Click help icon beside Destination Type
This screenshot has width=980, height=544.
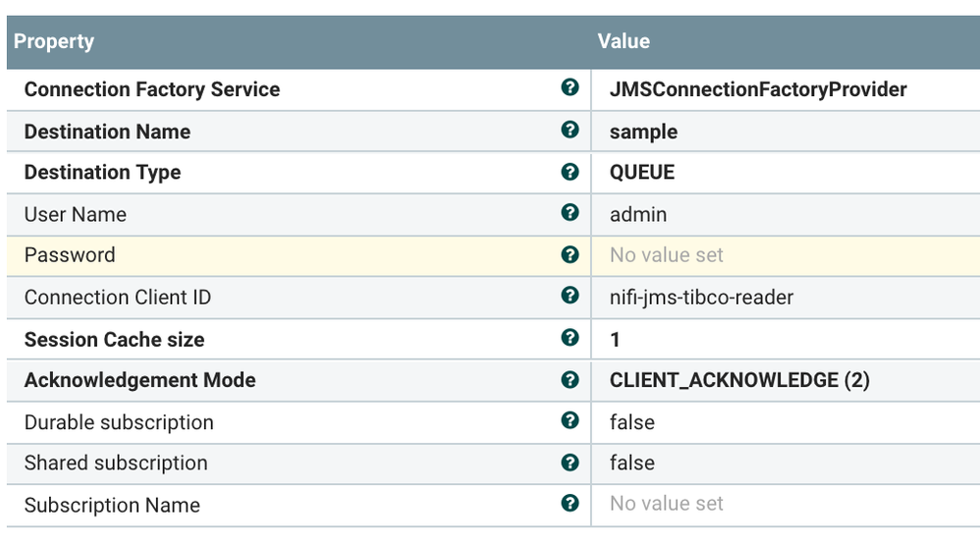[x=570, y=172]
